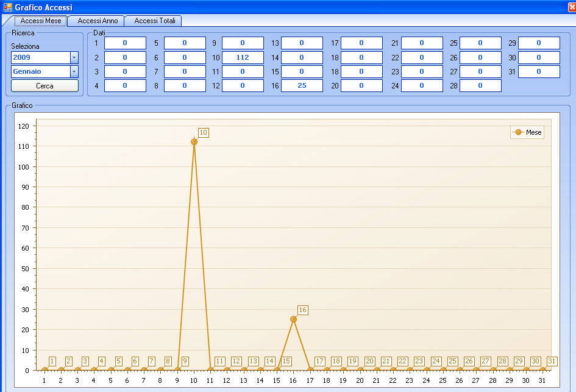Click the peak data point at day 10
Image resolution: width=576 pixels, height=392 pixels.
tap(194, 141)
